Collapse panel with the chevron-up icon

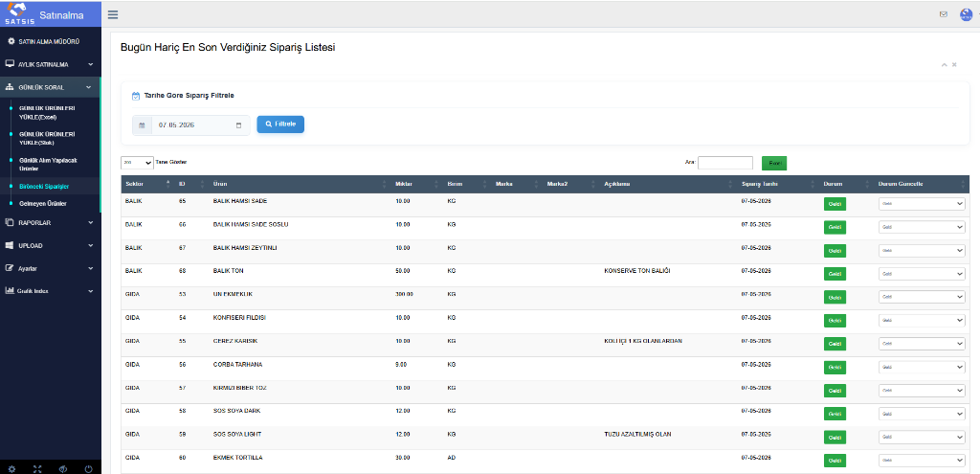point(945,64)
